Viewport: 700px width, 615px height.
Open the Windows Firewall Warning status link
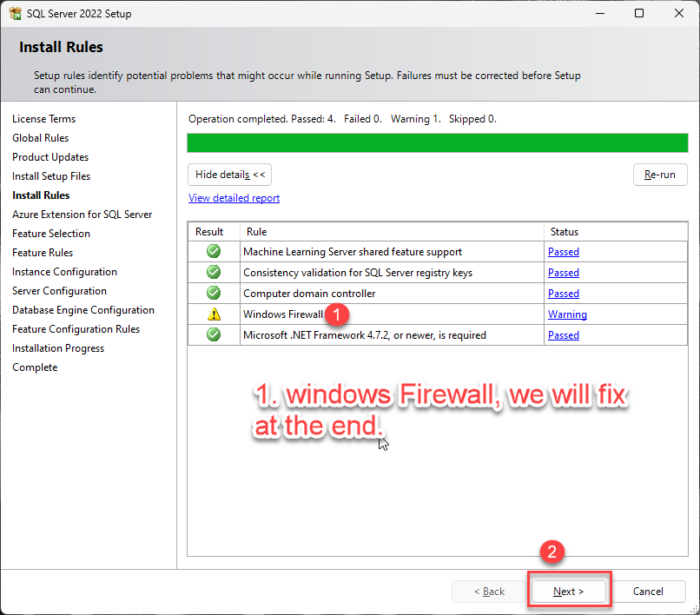point(567,314)
